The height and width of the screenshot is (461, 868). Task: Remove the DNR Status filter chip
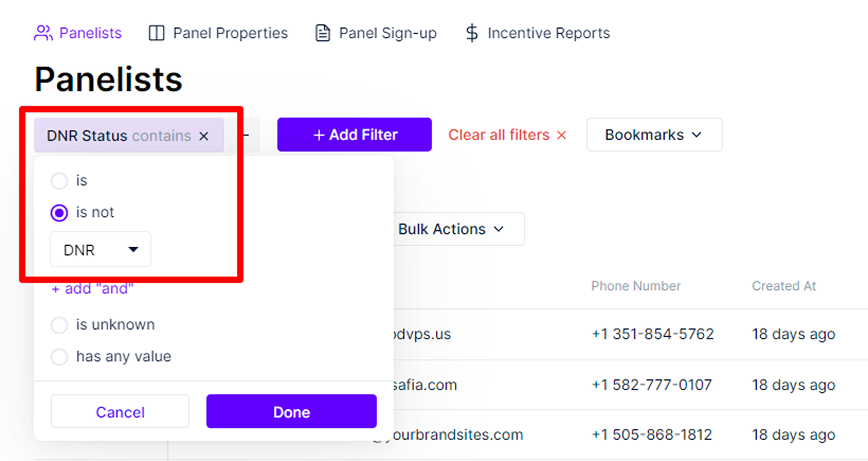(x=204, y=136)
